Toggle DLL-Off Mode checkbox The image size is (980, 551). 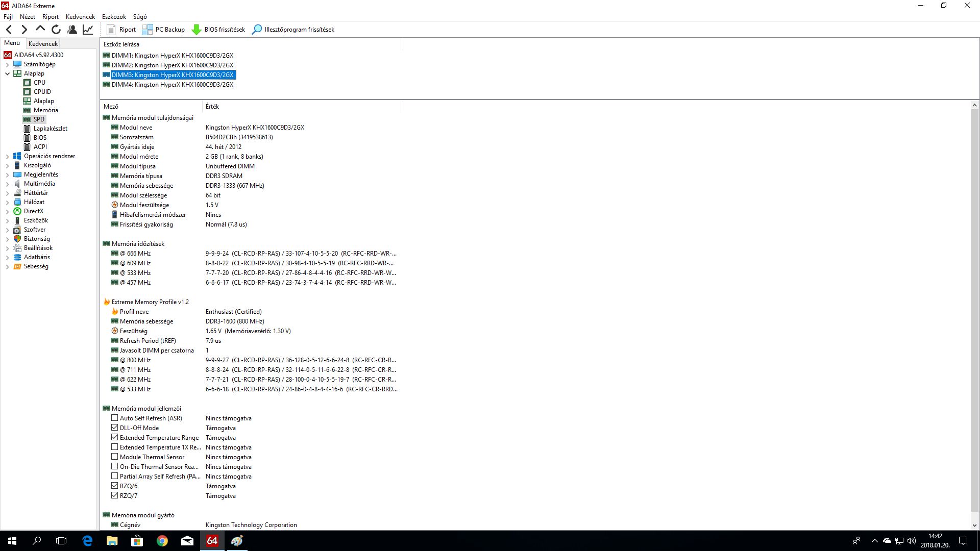114,428
